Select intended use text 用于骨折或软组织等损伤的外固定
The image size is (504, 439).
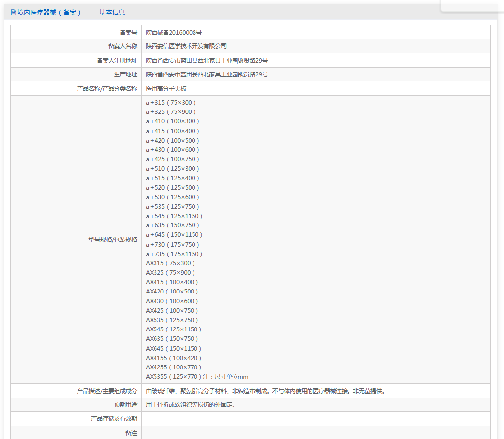[x=191, y=405]
